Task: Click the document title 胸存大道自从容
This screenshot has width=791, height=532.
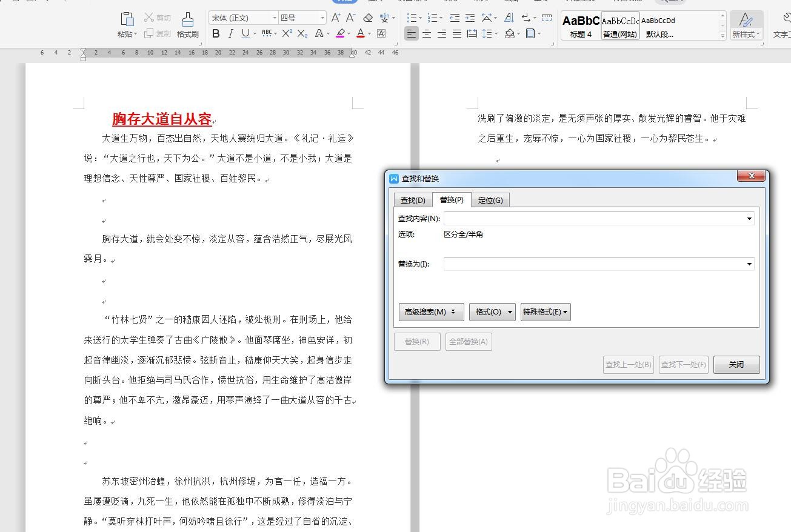Action: pyautogui.click(x=162, y=119)
